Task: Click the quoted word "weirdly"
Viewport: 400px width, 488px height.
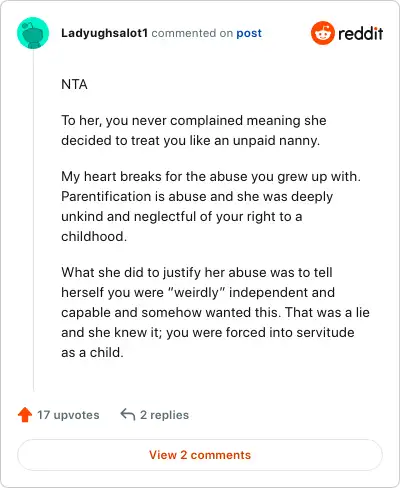Action: point(197,292)
